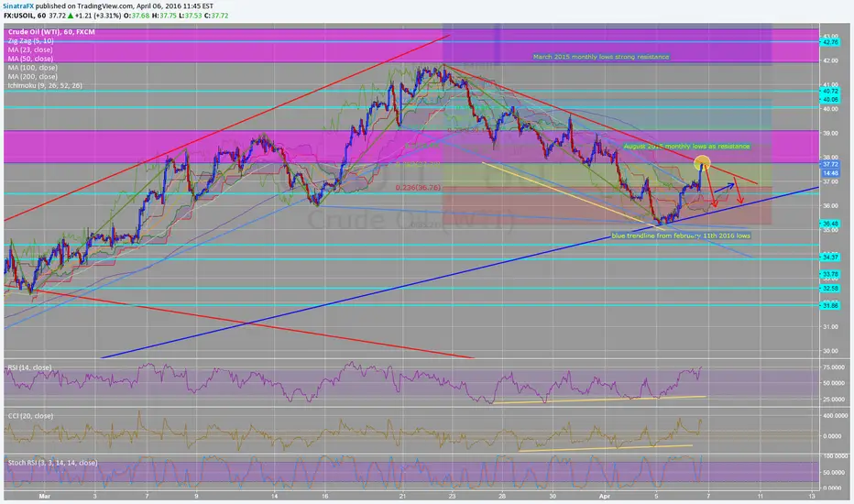Click the 39.00 price axis label

click(x=830, y=133)
